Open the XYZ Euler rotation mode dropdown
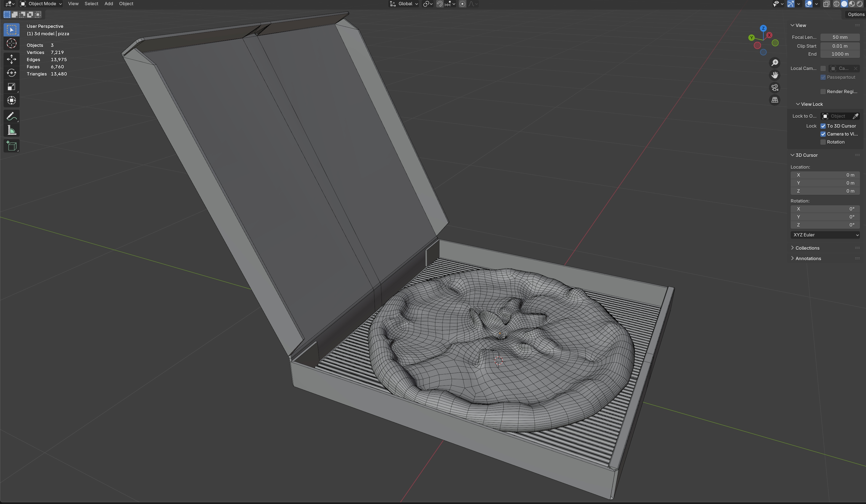 825,235
